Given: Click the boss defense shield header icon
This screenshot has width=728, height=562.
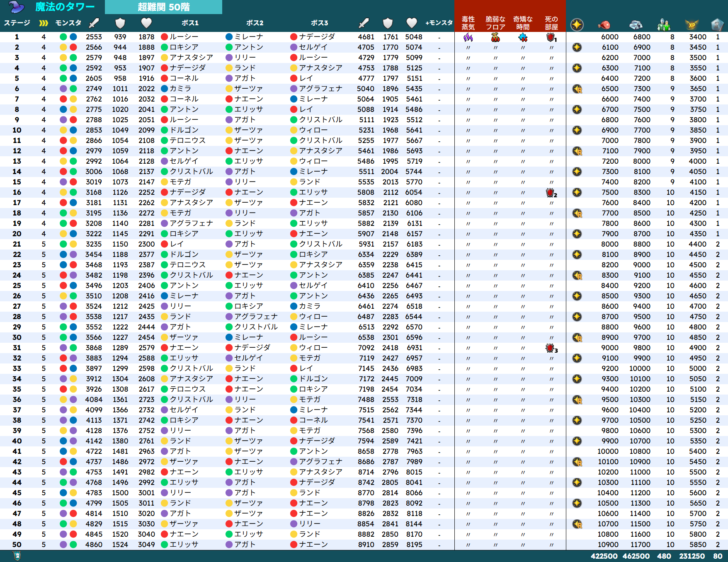Looking at the screenshot, I should tap(388, 23).
